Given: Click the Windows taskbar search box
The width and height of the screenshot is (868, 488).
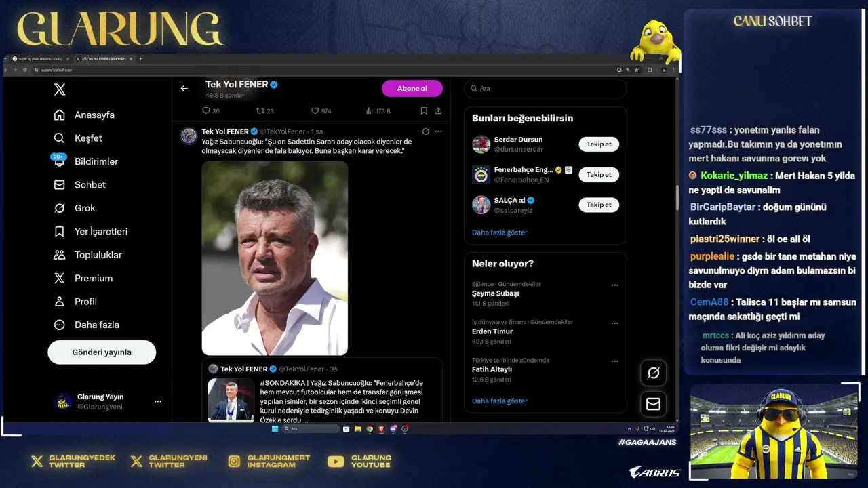Looking at the screenshot, I should pyautogui.click(x=311, y=429).
